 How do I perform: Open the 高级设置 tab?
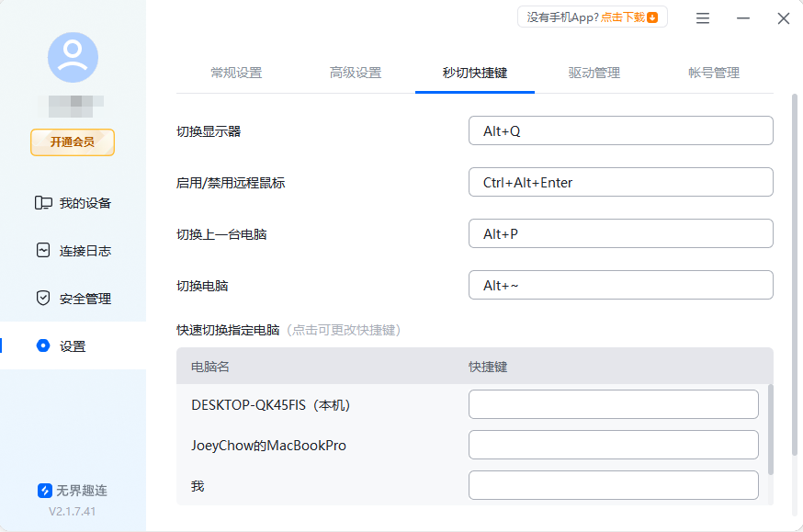356,74
